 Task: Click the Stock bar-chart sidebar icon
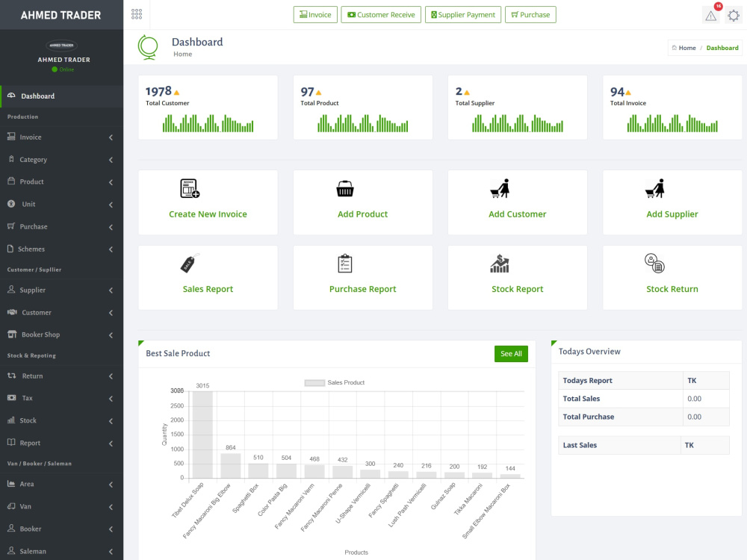(x=11, y=420)
